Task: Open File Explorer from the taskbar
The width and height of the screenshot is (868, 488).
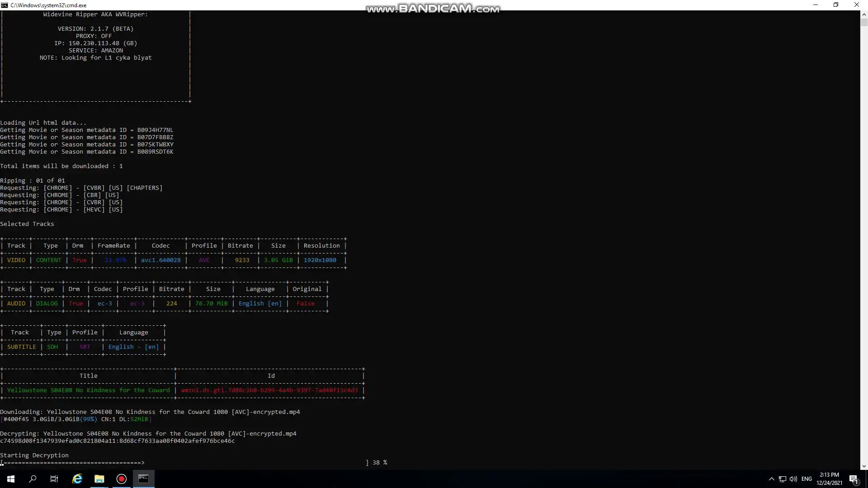Action: click(x=99, y=479)
